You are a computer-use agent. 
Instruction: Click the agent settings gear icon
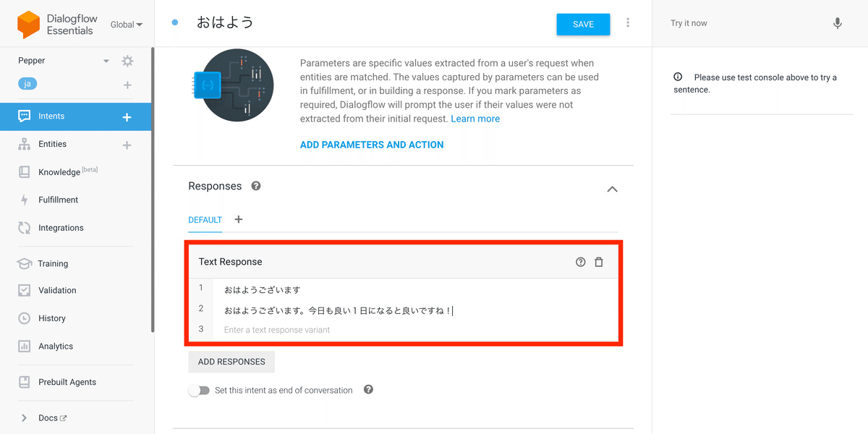pyautogui.click(x=127, y=61)
